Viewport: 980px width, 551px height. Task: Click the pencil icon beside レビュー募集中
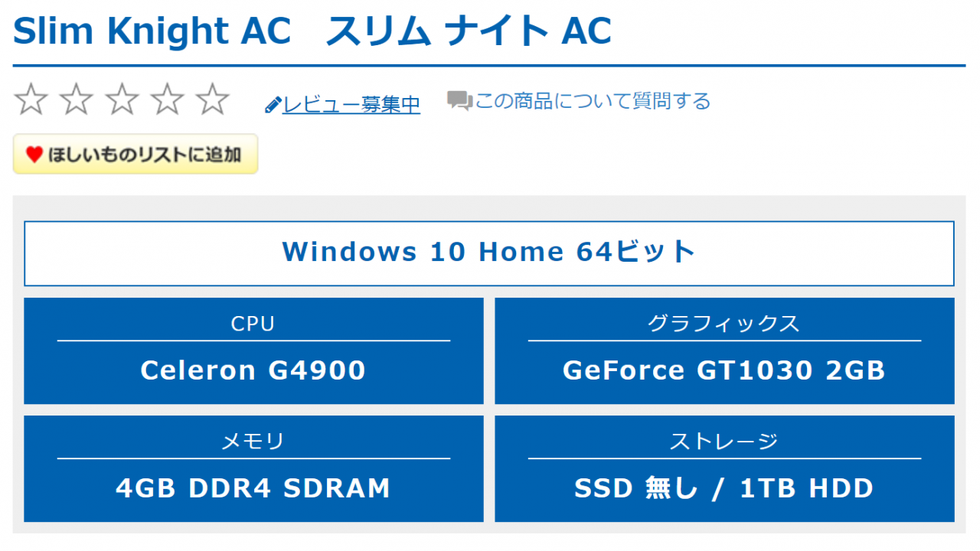tap(273, 105)
